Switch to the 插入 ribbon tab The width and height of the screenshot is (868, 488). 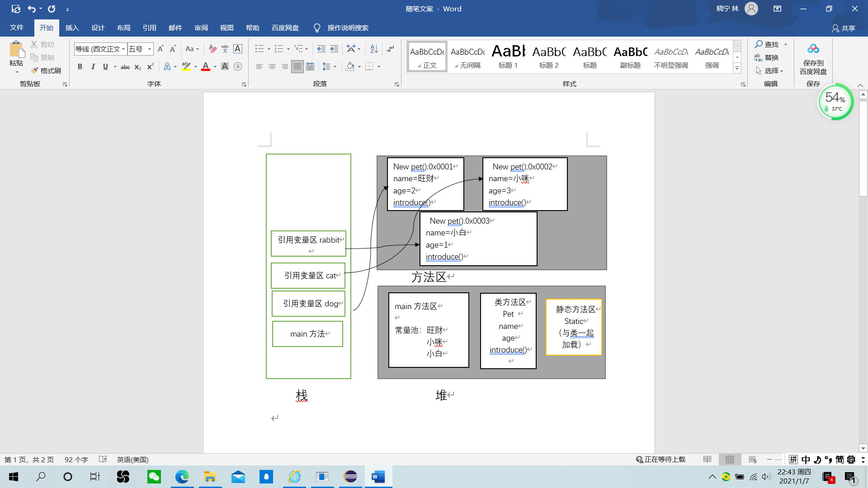tap(72, 28)
